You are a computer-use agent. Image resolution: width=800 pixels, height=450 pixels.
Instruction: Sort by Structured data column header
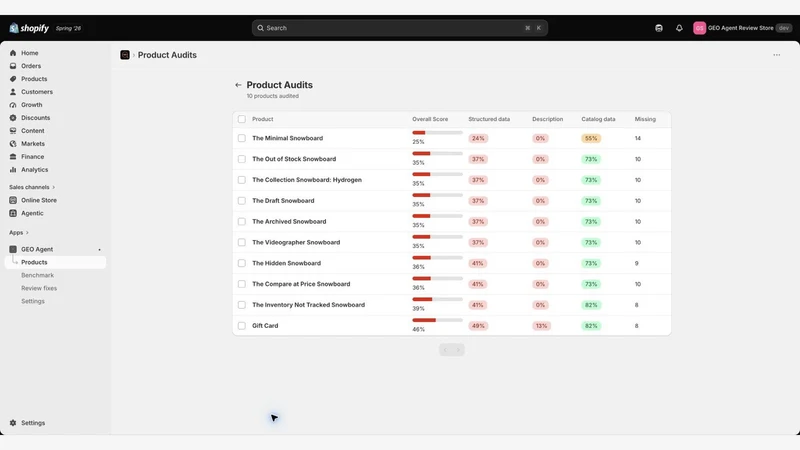[x=489, y=119]
